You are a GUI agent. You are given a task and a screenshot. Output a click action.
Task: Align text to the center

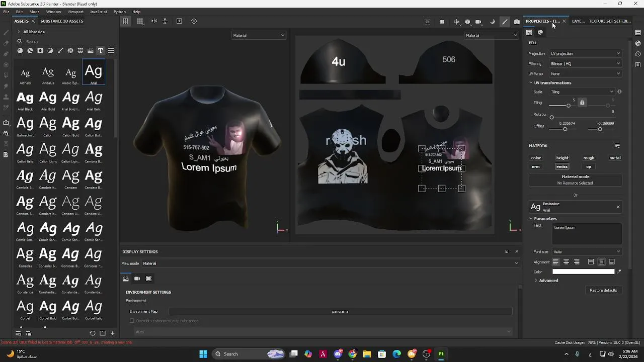coord(566,262)
